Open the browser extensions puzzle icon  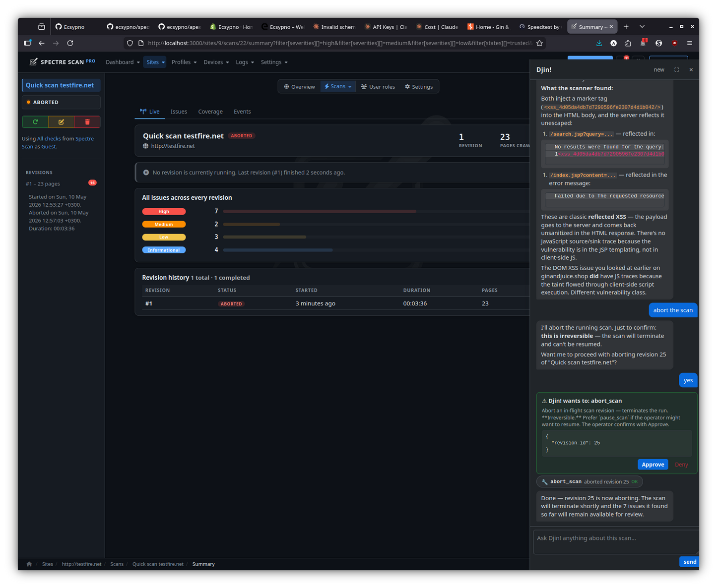tap(628, 43)
